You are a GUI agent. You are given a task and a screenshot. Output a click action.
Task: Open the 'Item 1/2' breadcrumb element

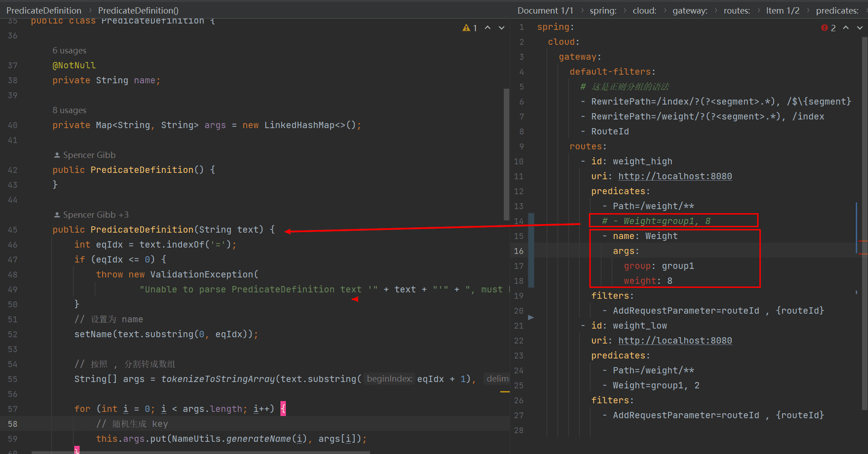(x=783, y=10)
